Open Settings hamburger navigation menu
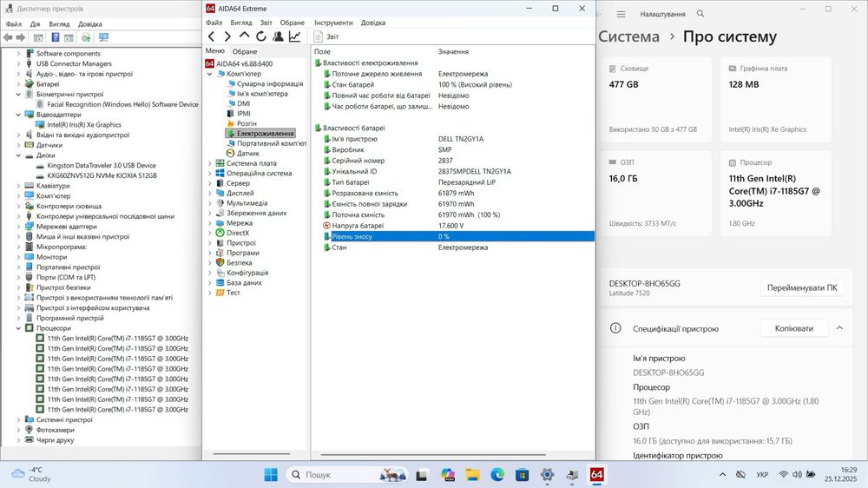The width and height of the screenshot is (868, 488). (621, 14)
